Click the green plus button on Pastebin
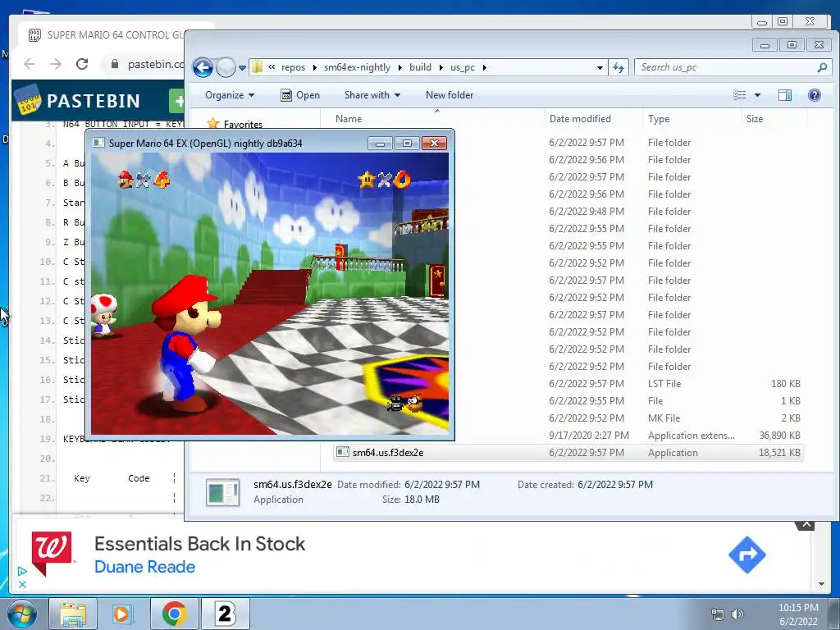The image size is (840, 630). coord(177,101)
